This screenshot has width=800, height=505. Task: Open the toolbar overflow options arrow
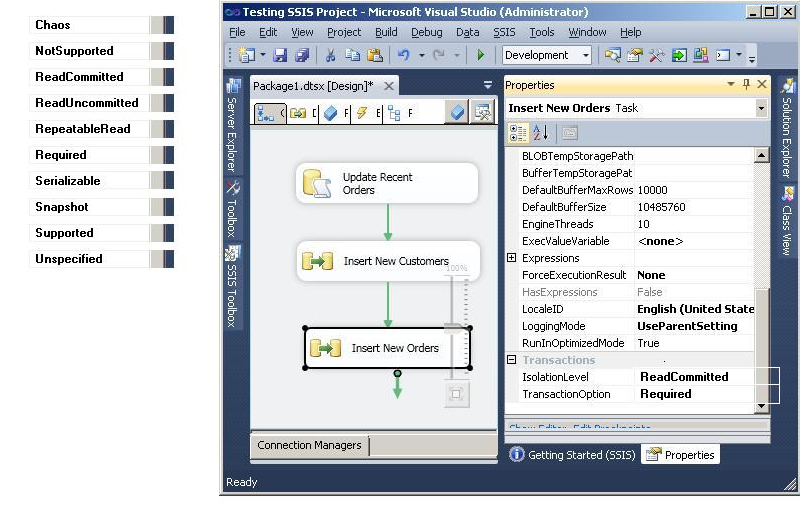point(752,57)
